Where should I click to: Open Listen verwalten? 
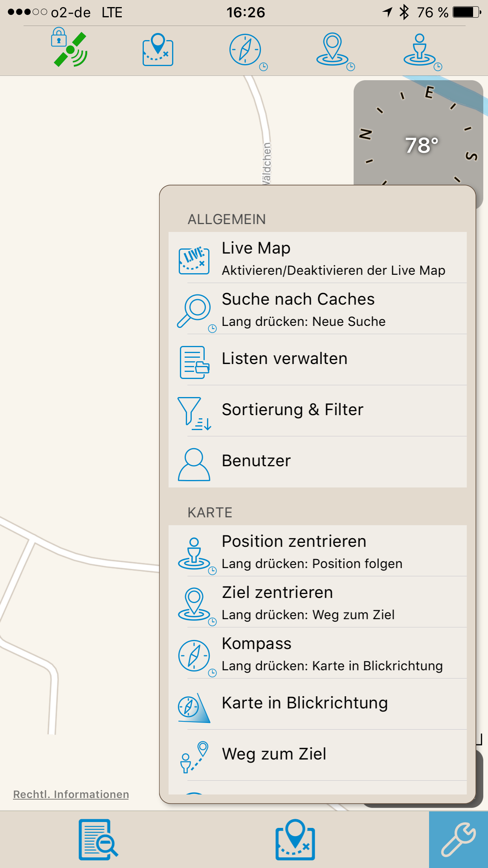click(317, 360)
